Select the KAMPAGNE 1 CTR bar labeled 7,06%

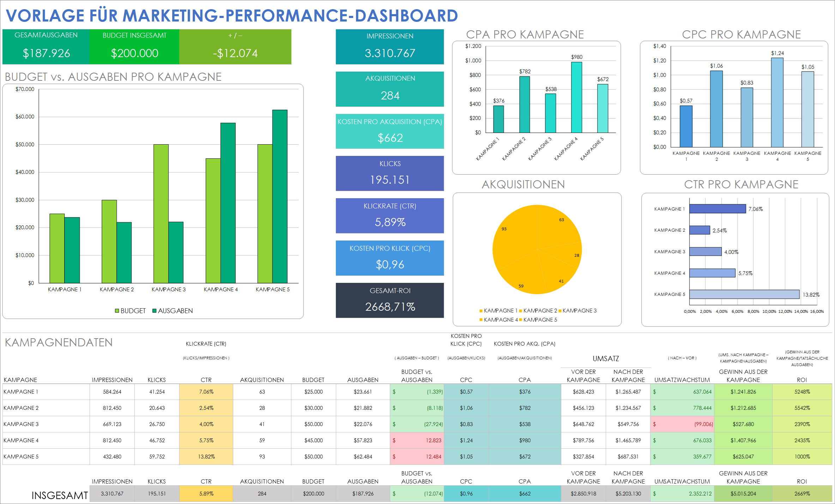pos(718,209)
